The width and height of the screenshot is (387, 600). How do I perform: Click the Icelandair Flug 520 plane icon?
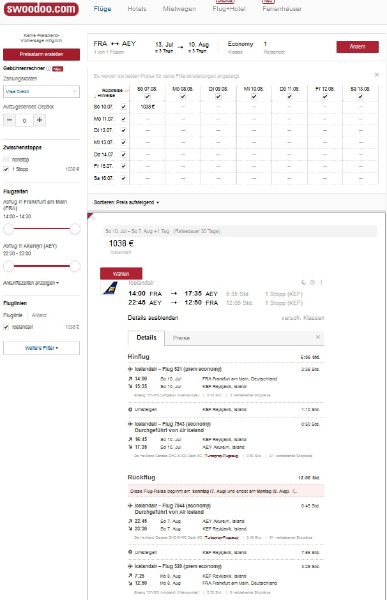click(x=130, y=566)
